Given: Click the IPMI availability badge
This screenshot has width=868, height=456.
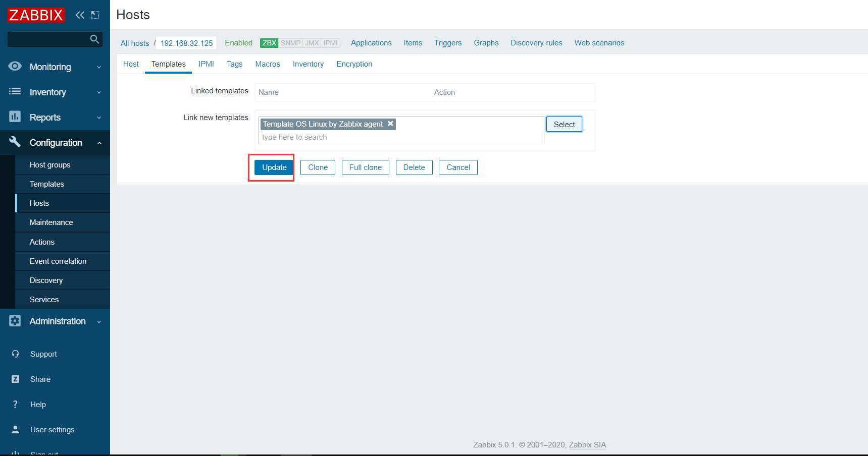Looking at the screenshot, I should (331, 43).
